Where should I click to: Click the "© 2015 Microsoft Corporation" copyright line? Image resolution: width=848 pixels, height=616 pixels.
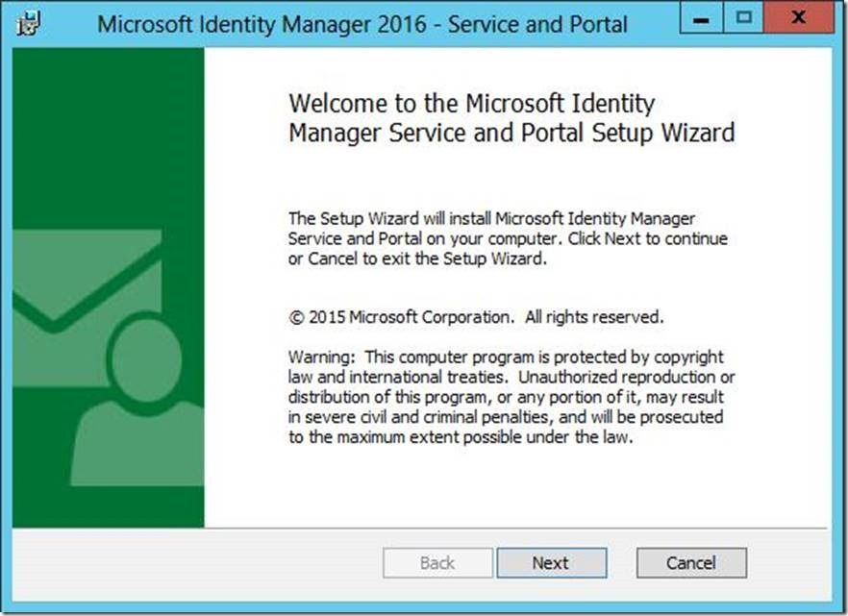point(476,317)
